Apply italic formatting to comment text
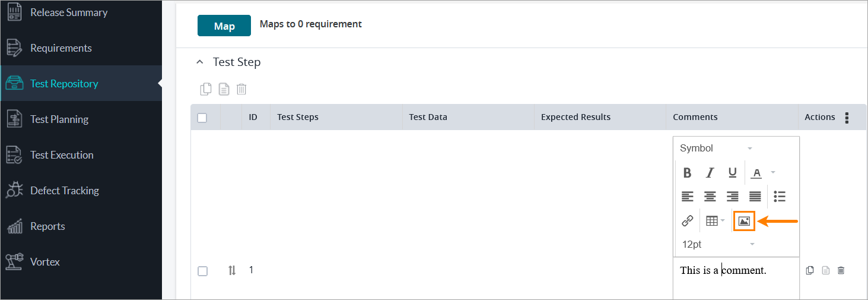The height and width of the screenshot is (300, 868). coord(710,173)
